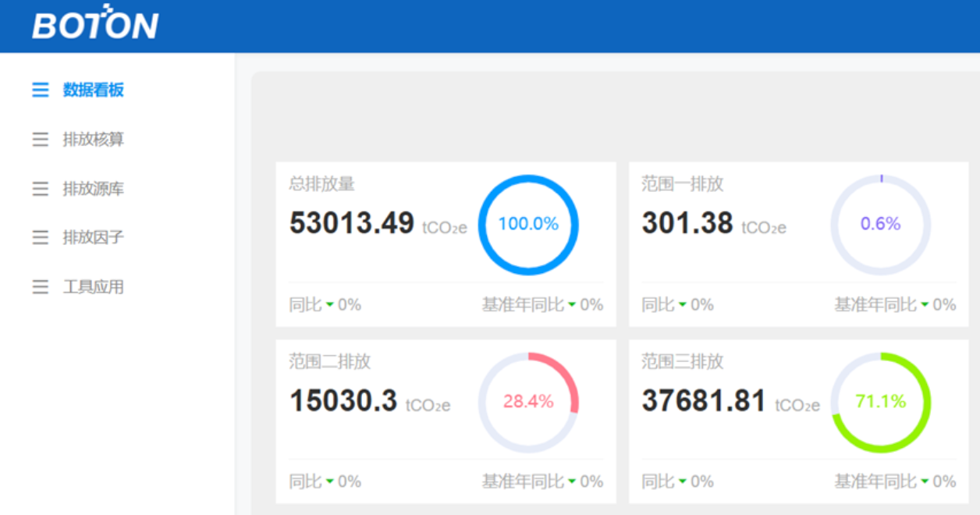Expand the 排放源库 sidebar section

(x=93, y=189)
